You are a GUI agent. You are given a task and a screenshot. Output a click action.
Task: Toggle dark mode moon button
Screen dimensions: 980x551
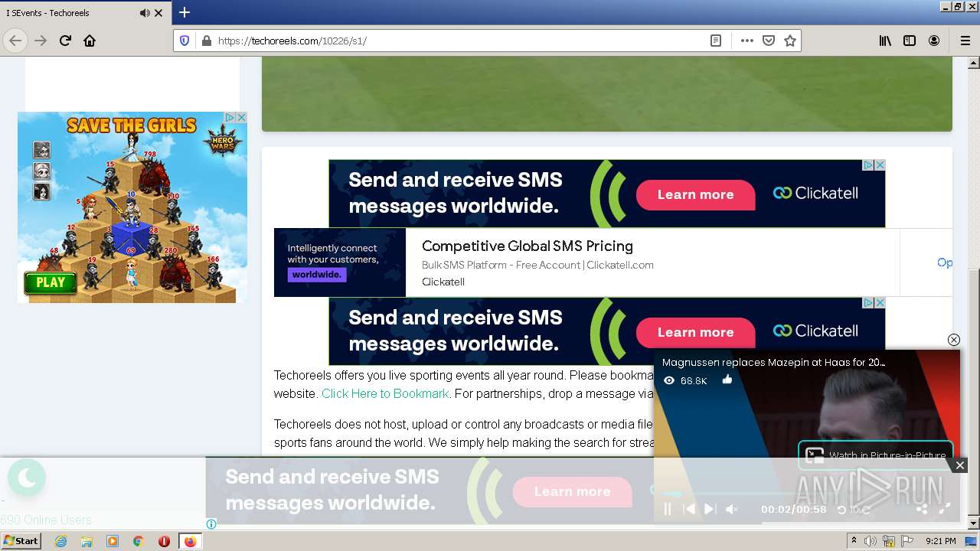coord(27,478)
